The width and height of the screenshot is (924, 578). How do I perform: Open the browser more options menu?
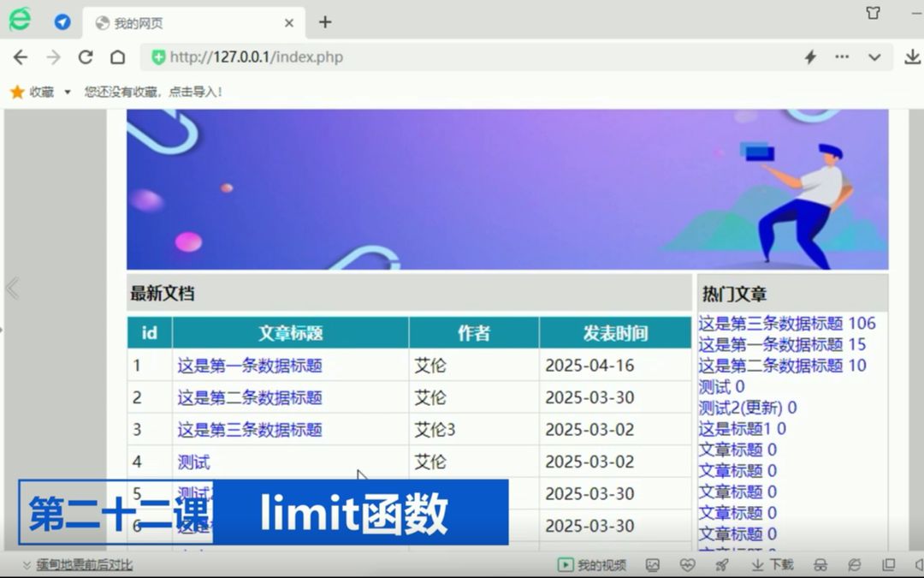tap(842, 57)
